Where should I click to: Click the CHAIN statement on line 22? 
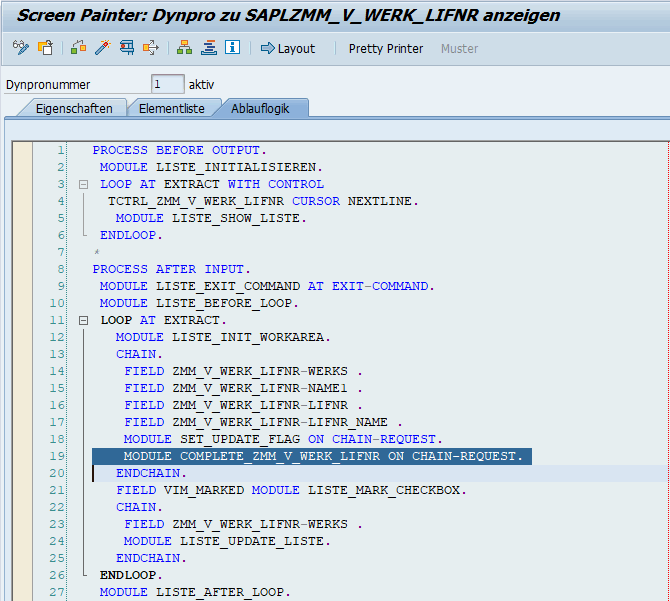coord(139,507)
